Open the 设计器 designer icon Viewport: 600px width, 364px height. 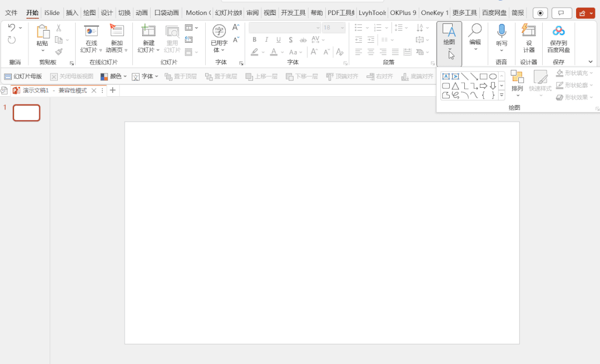[529, 31]
